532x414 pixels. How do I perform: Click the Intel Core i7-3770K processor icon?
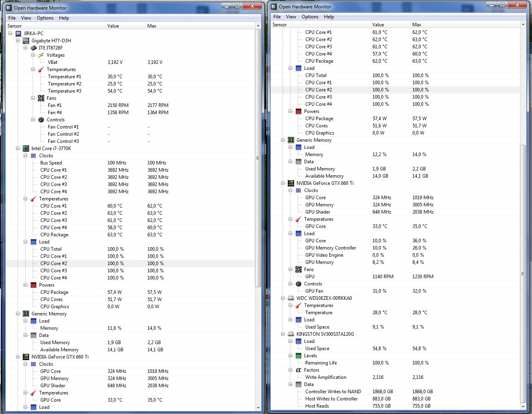[26, 149]
